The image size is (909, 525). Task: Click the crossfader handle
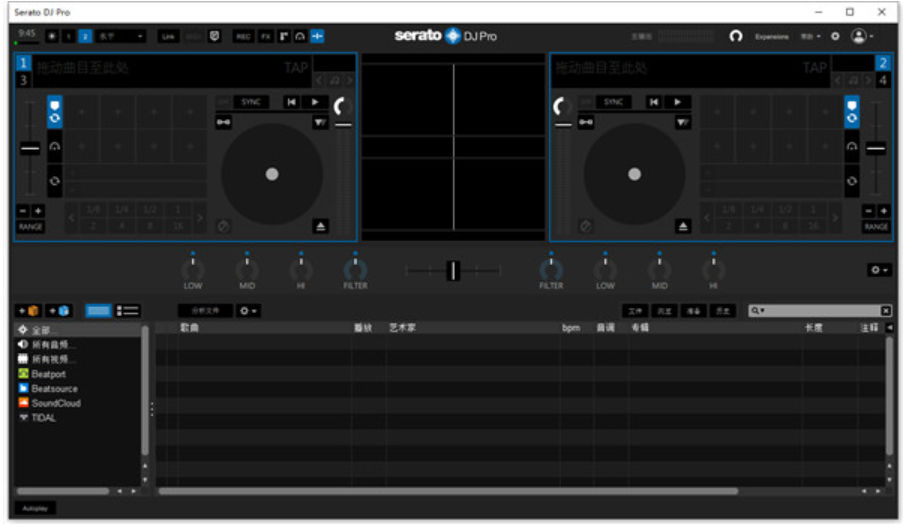click(x=453, y=270)
